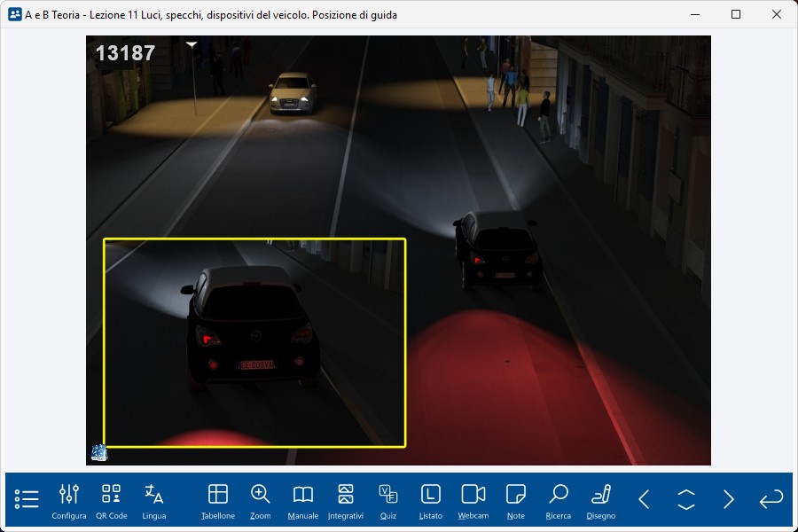The width and height of the screenshot is (798, 532).
Task: Turn on the Webcam
Action: point(473,501)
